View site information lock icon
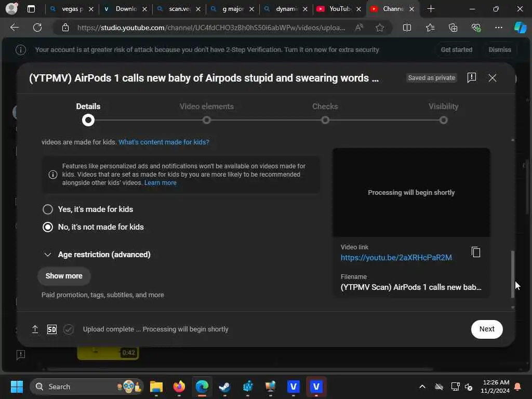This screenshot has height=399, width=532. (65, 28)
